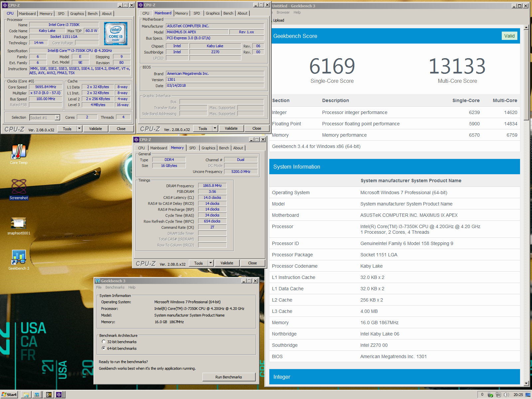Launch Geekbench 3 desktop shortcut
This screenshot has width=532, height=399.
tap(19, 260)
